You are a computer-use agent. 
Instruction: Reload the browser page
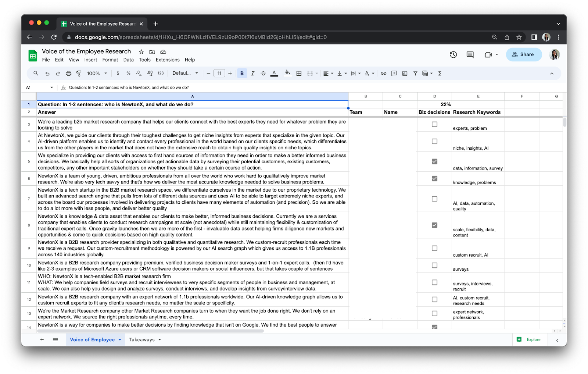coord(54,37)
